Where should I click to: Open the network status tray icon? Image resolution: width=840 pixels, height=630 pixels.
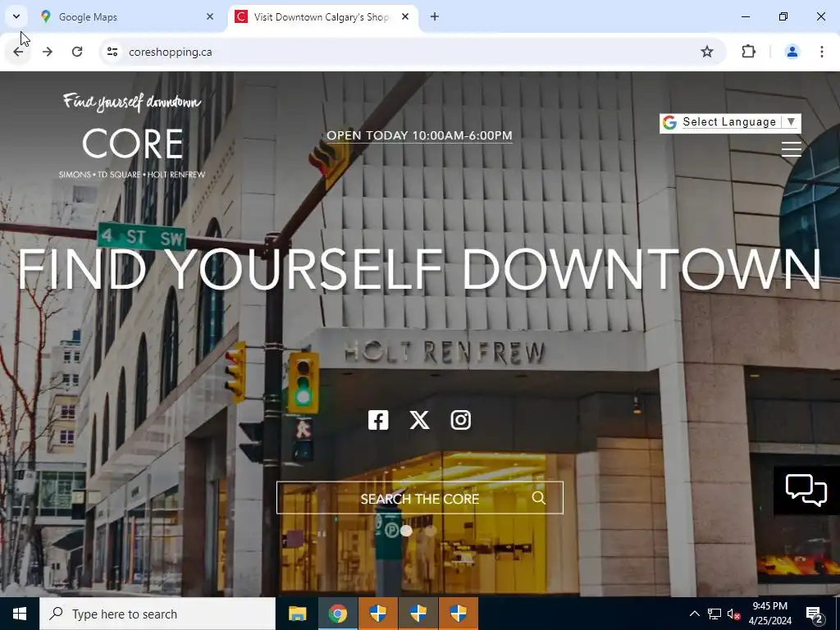pos(714,614)
